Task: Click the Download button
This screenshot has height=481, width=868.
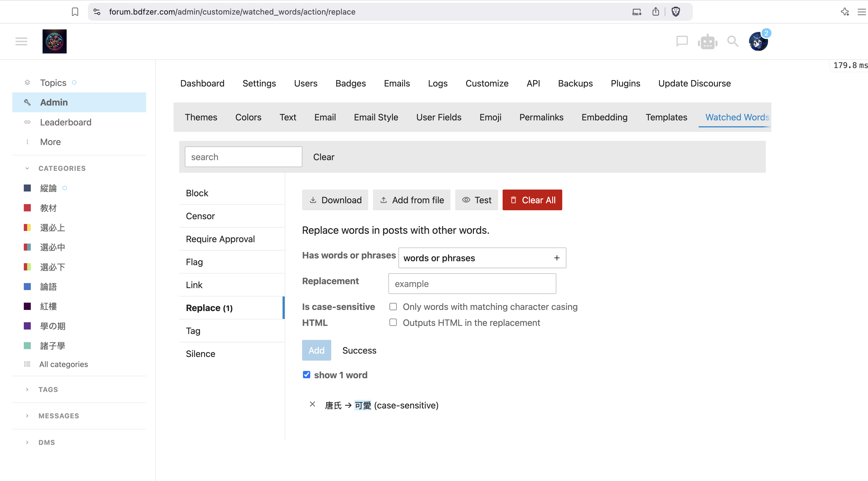Action: [335, 200]
